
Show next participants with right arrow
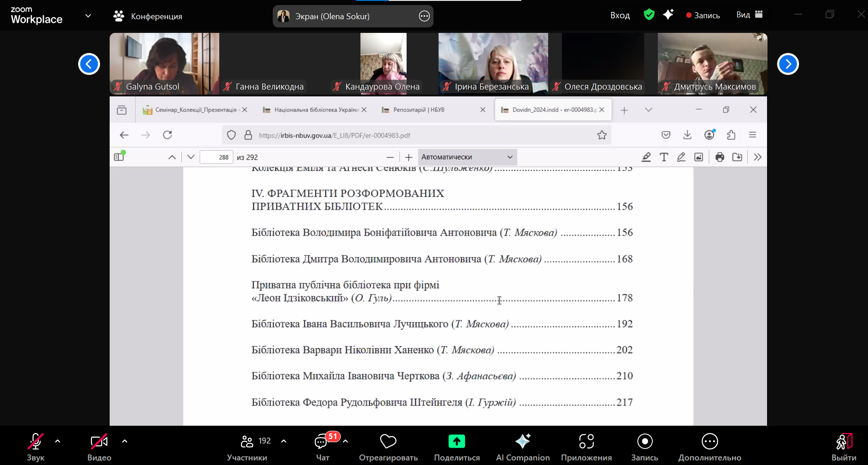point(788,64)
